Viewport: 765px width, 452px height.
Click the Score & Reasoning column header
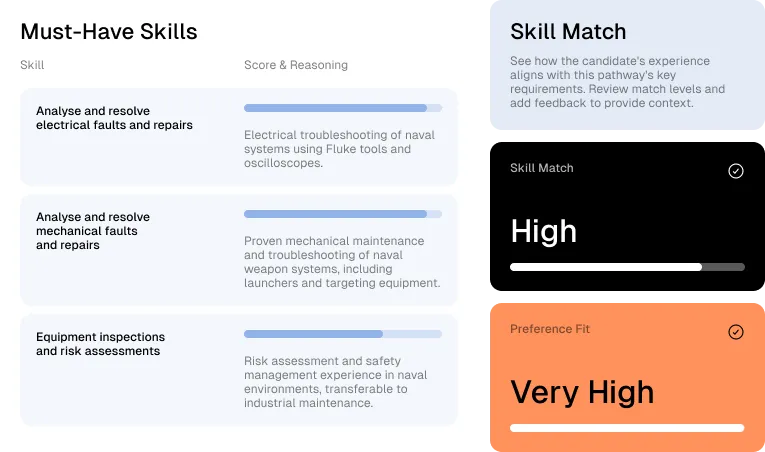click(296, 65)
